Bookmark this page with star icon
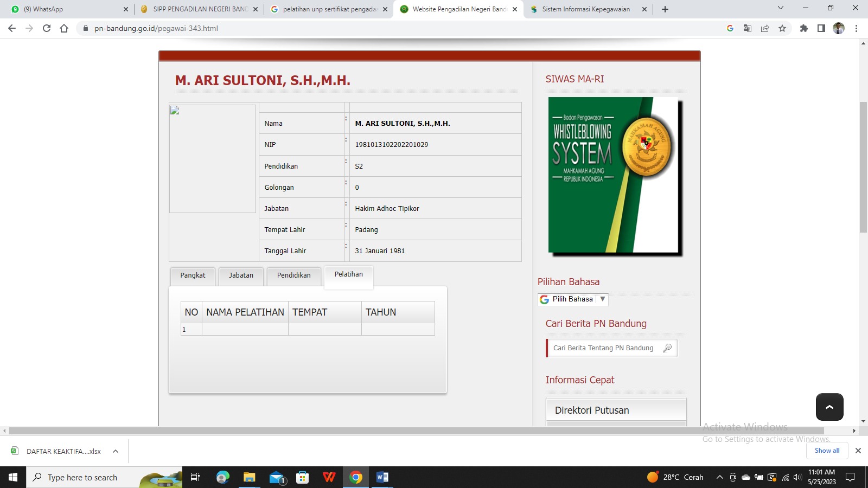The height and width of the screenshot is (488, 868). click(782, 28)
